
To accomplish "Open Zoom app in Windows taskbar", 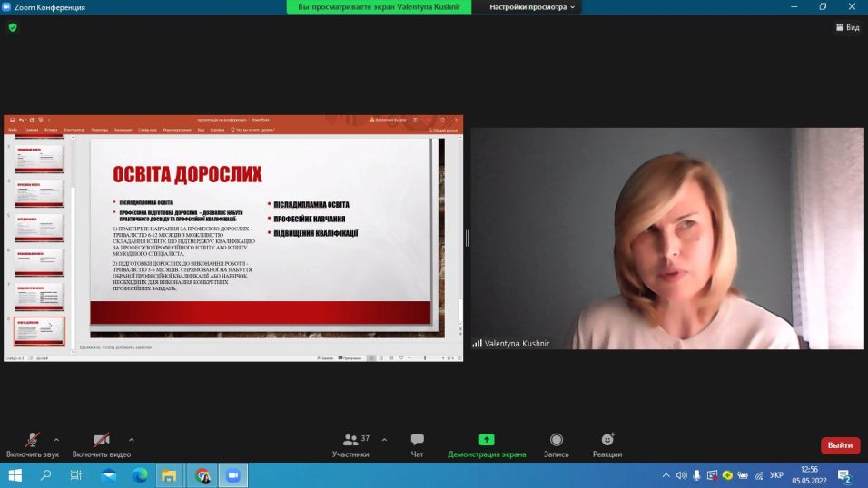I will click(232, 475).
